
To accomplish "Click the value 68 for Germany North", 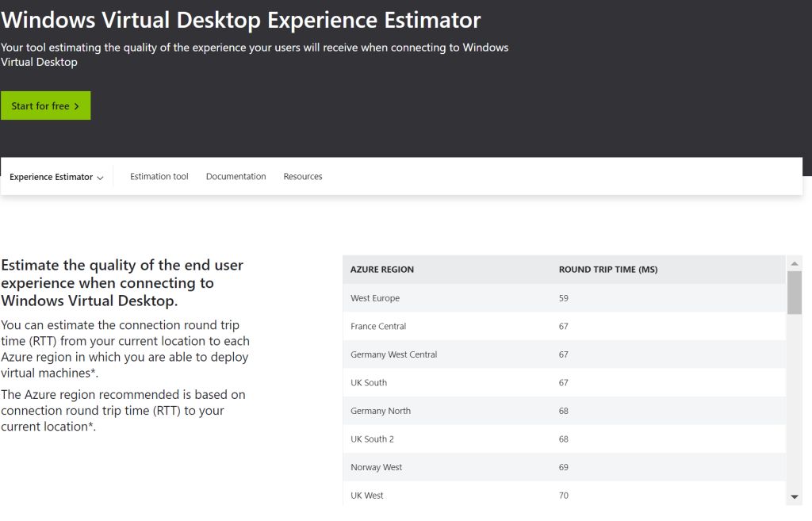I will click(564, 411).
